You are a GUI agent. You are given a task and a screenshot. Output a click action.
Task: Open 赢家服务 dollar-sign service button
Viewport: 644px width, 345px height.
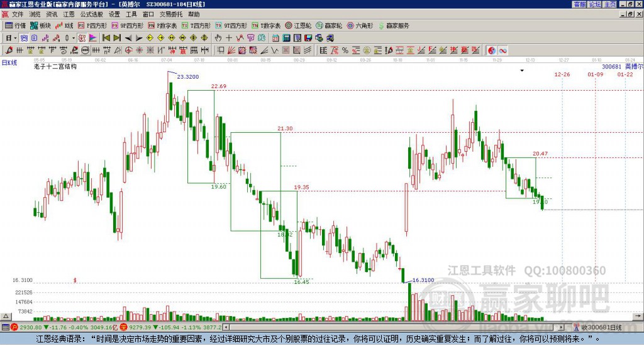(394, 25)
